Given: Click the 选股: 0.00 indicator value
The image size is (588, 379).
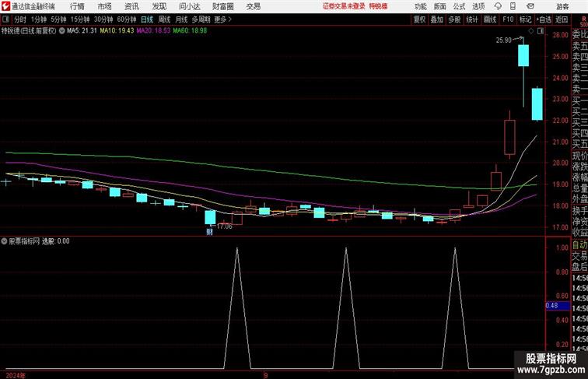Looking at the screenshot, I should 55,241.
